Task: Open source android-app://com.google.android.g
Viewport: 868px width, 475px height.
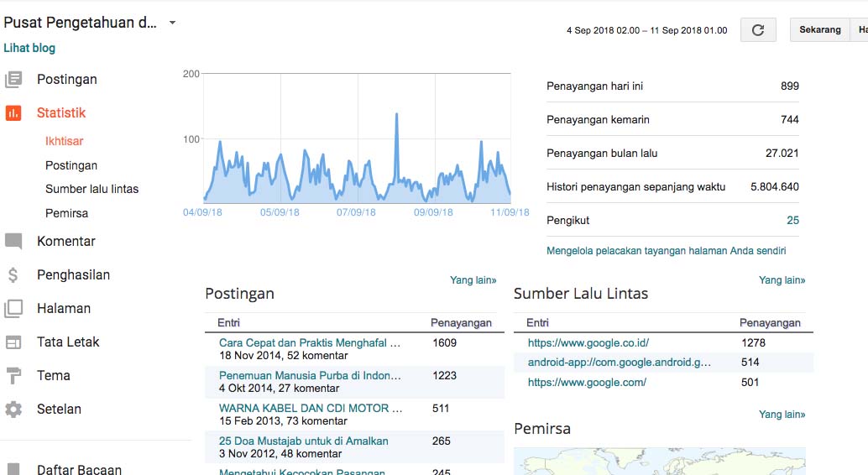Action: pos(619,362)
